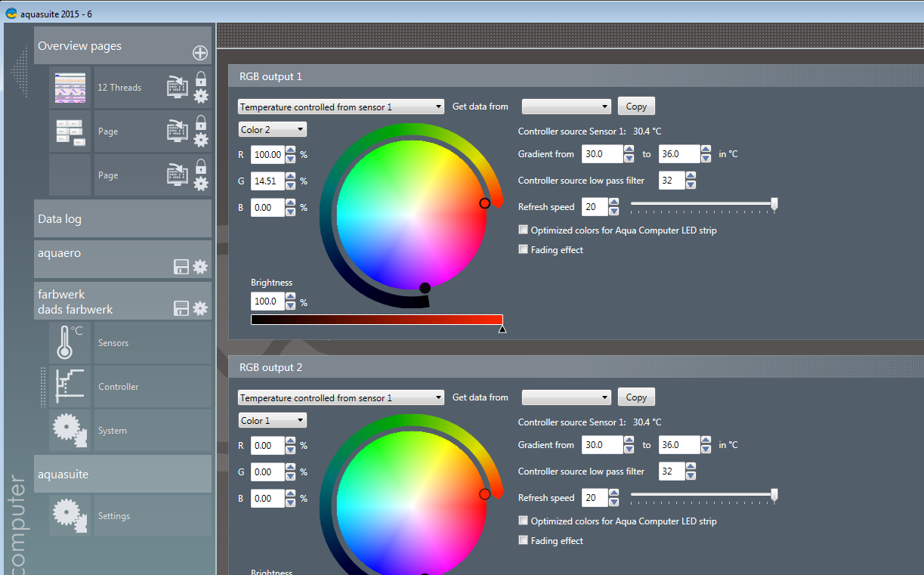
Task: Open gear settings for farbwerk device
Action: click(200, 308)
